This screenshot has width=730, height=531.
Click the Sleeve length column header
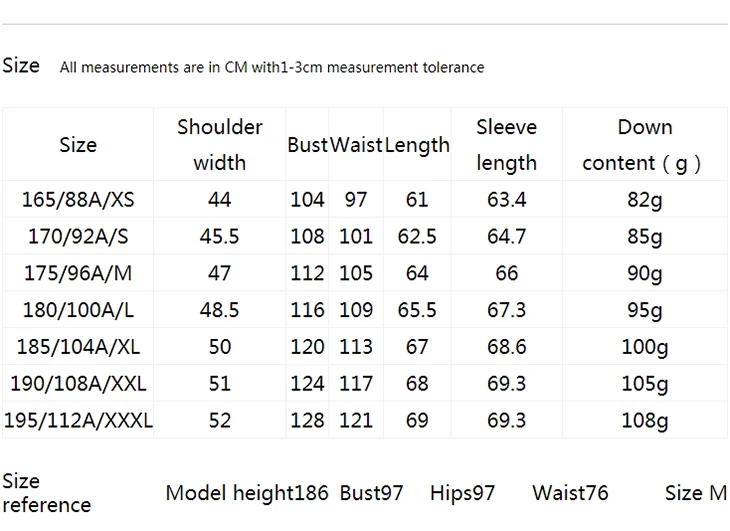[506, 145]
